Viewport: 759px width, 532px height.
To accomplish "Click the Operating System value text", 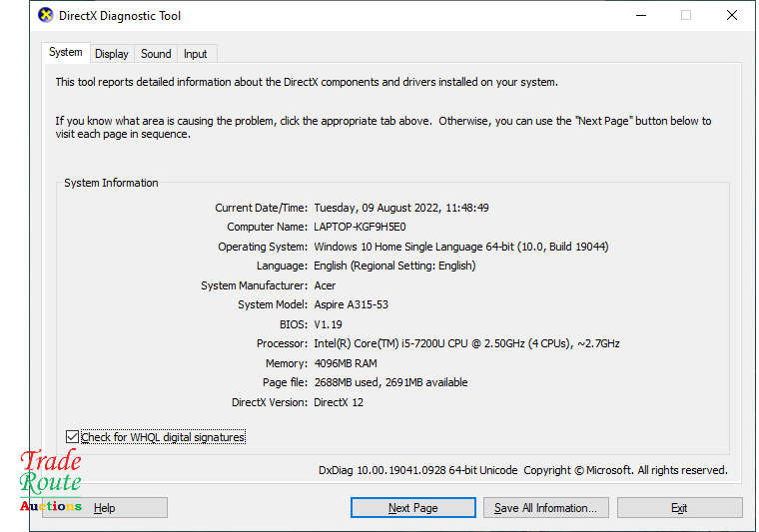I will tap(460, 247).
